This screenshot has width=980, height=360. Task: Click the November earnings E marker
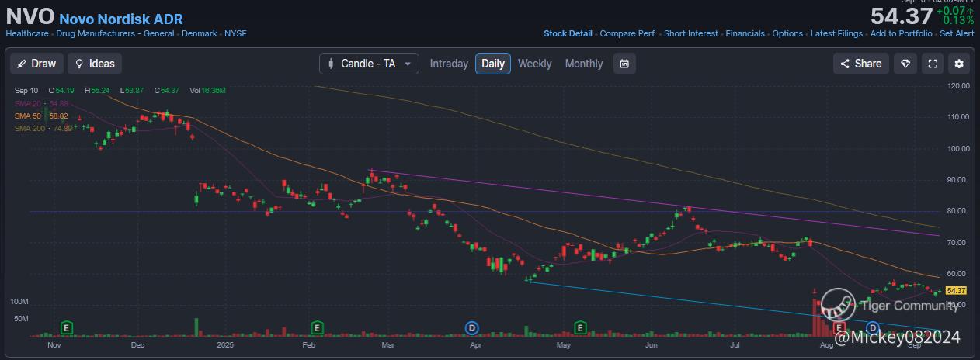[x=67, y=327]
